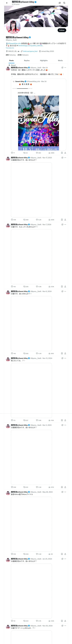This screenshot has width=72, height=644.
Task: Open more options on the pinned post
Action: point(65,68)
